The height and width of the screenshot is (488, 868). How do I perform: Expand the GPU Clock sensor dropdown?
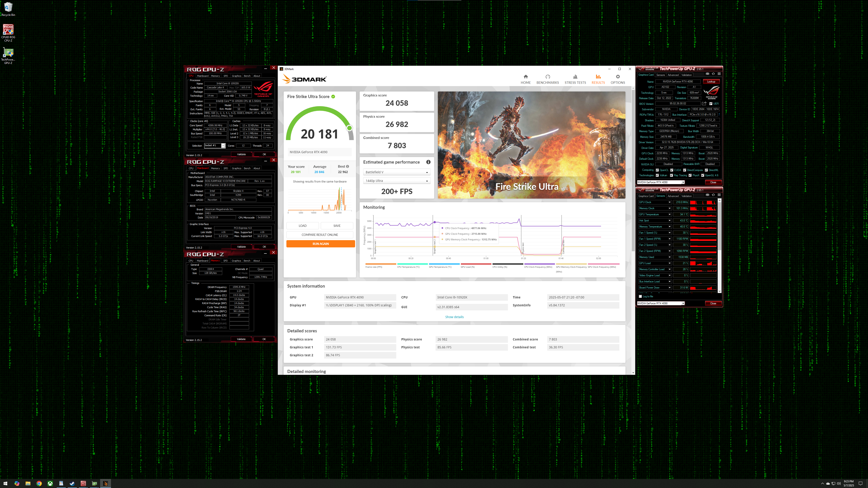click(x=670, y=202)
